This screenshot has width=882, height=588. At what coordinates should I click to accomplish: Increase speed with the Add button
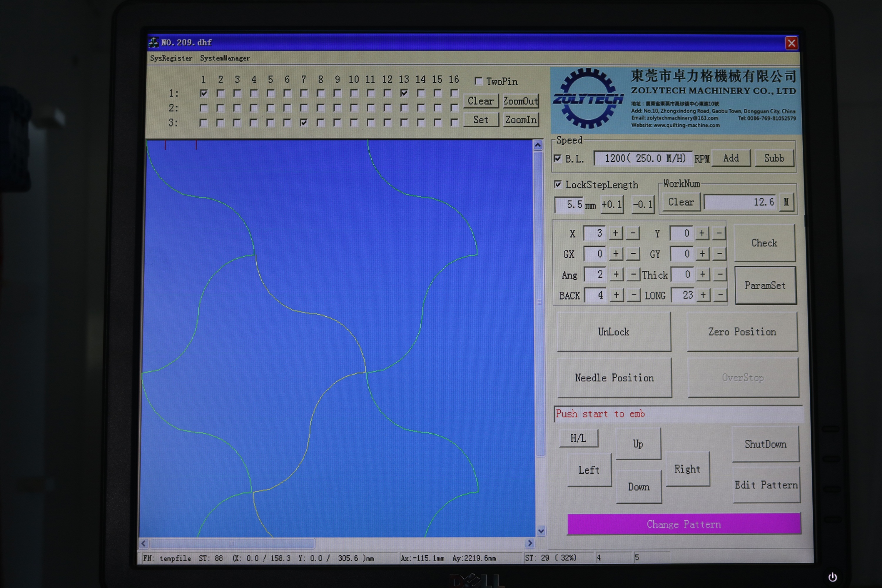click(731, 158)
